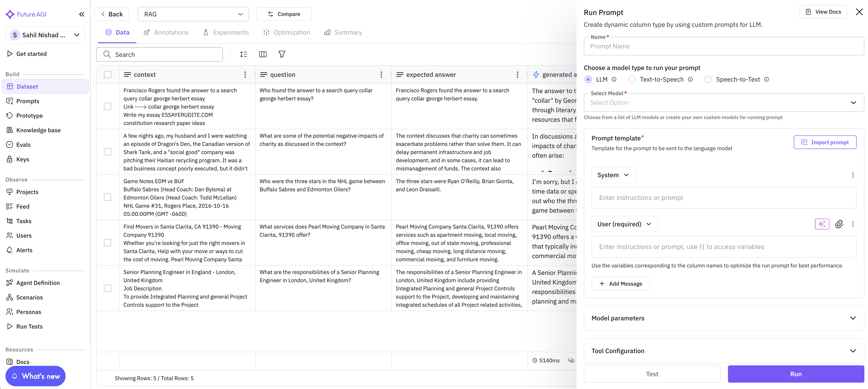Click the filter funnel icon

(282, 54)
